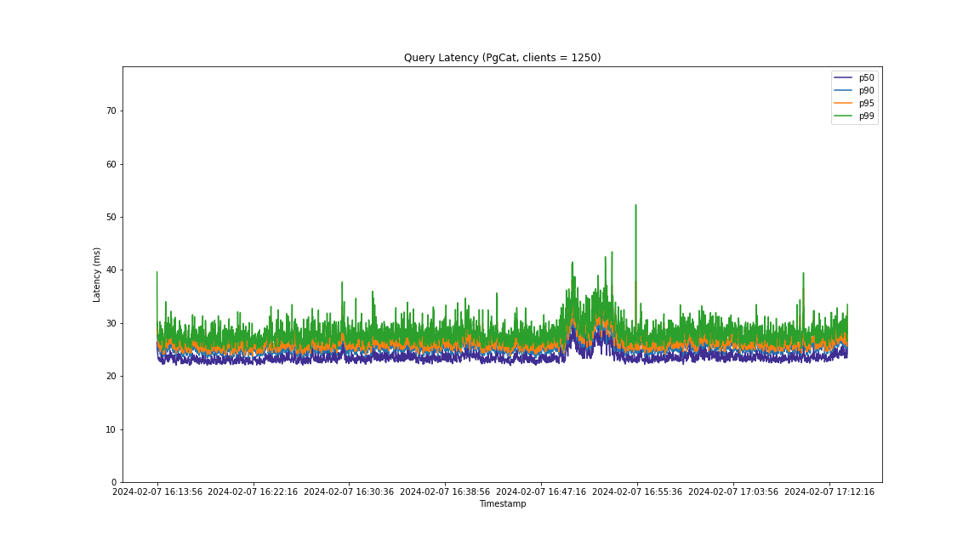Click the p50 legend label
This screenshot has width=980, height=551.
click(866, 77)
